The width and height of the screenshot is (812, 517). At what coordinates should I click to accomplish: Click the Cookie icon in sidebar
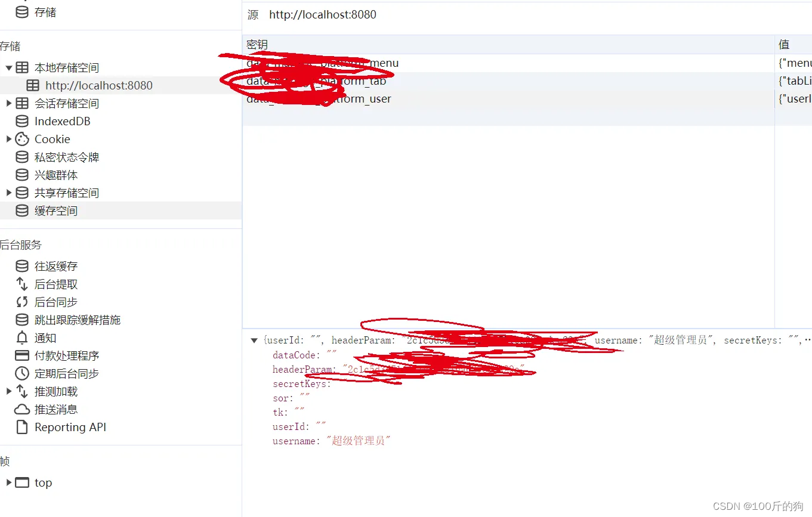pyautogui.click(x=22, y=140)
